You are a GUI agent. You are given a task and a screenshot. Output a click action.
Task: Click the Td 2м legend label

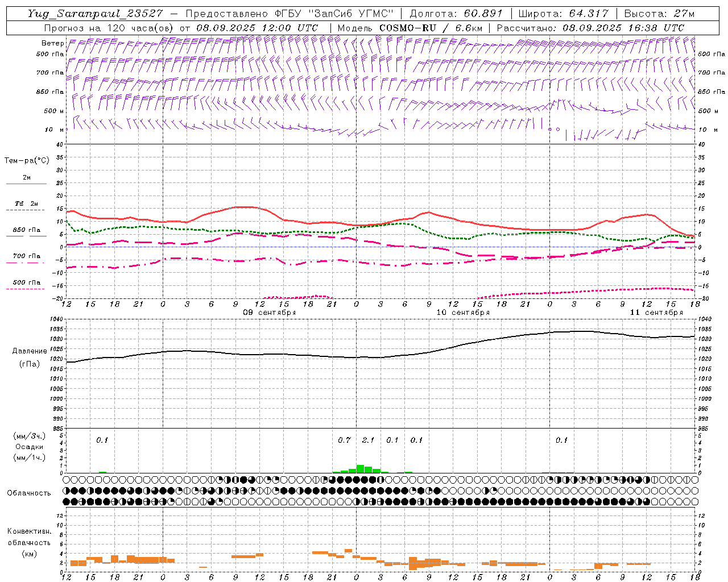(x=26, y=203)
